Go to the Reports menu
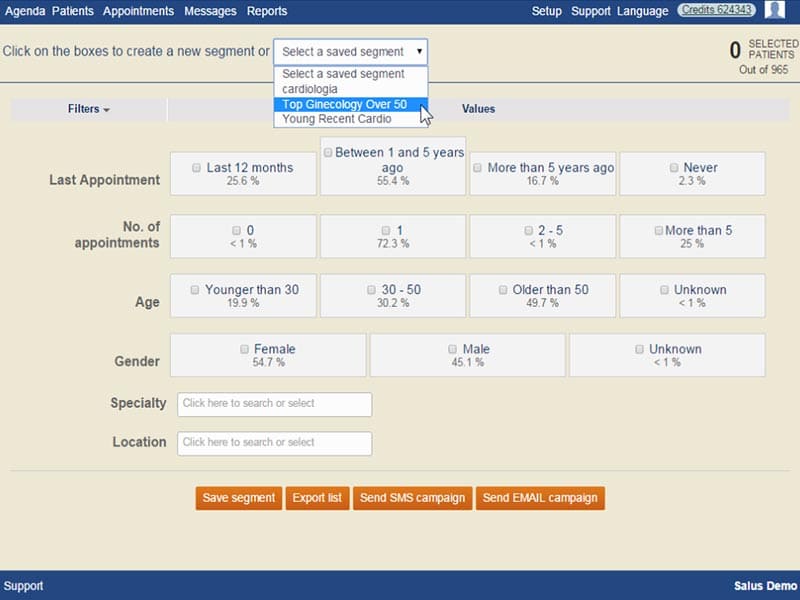Screen dimensions: 800x600 click(267, 11)
